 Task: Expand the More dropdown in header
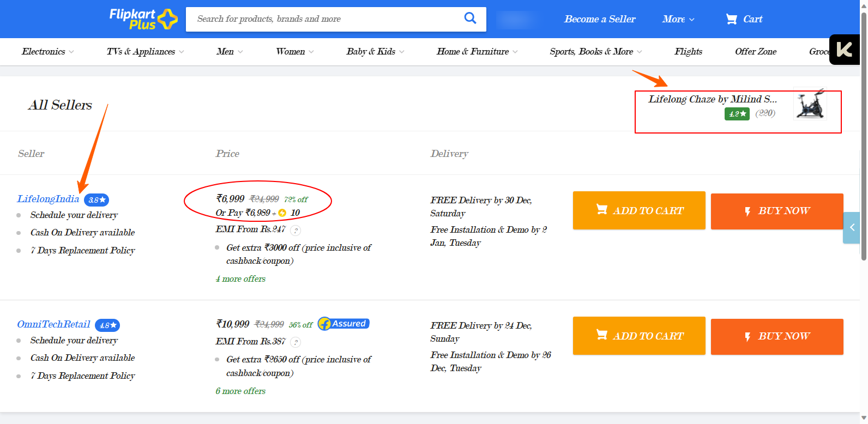tap(678, 19)
